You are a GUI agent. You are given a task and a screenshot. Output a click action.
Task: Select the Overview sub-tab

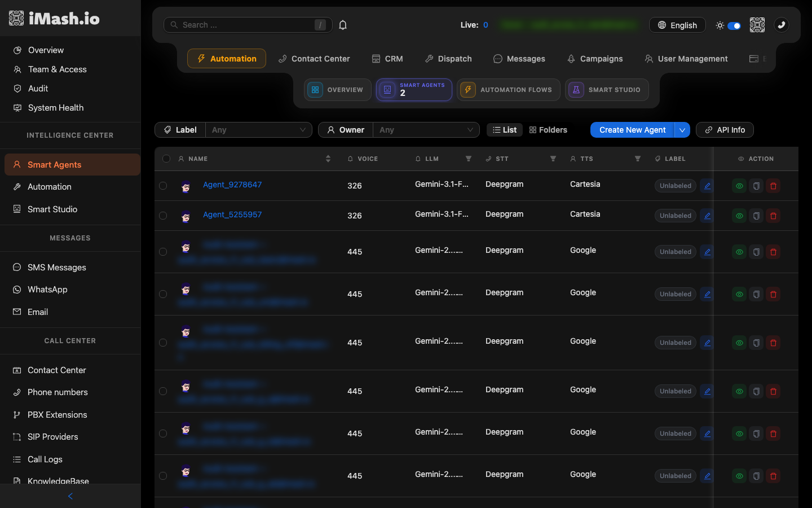[x=337, y=90]
